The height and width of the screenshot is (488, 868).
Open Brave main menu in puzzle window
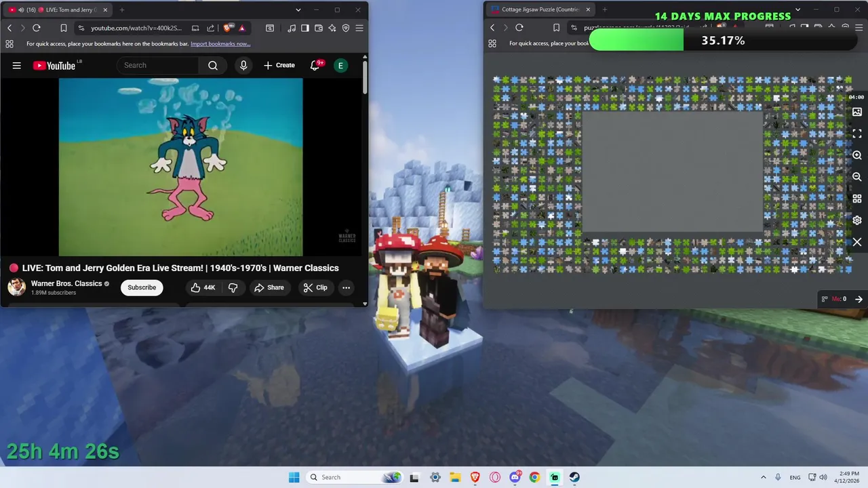tap(859, 28)
